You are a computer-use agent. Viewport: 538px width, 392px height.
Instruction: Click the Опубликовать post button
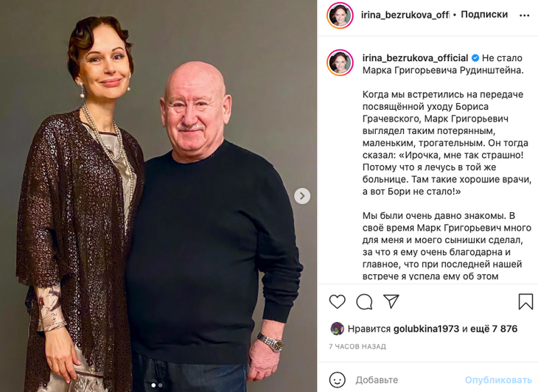tap(498, 380)
